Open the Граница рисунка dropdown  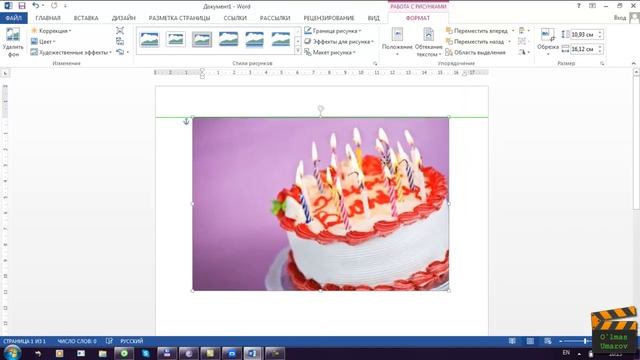(333, 31)
